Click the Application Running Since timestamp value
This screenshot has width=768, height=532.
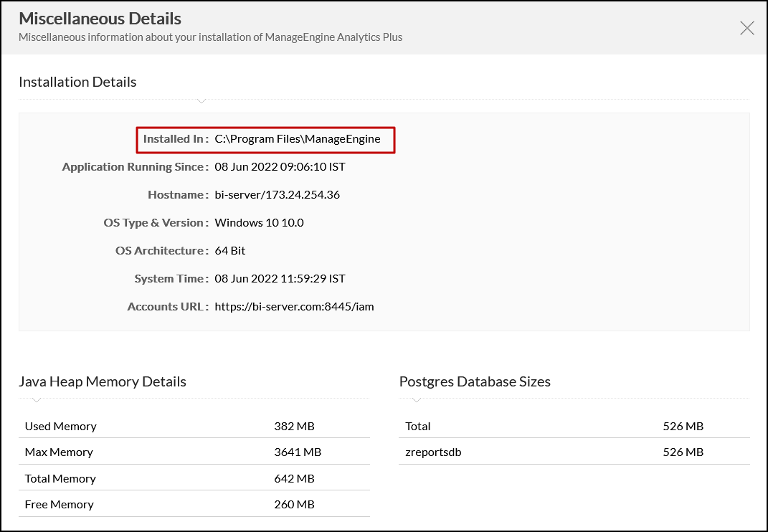tap(280, 166)
